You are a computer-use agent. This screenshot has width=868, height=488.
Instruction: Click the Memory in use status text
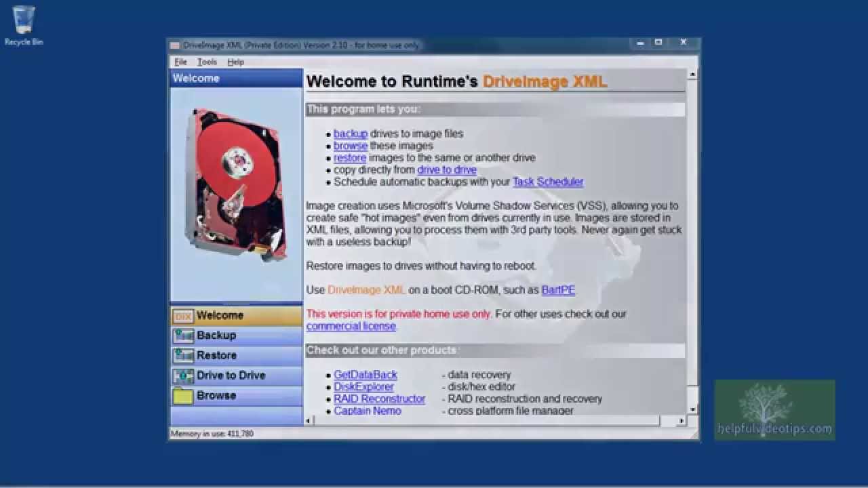click(x=212, y=433)
